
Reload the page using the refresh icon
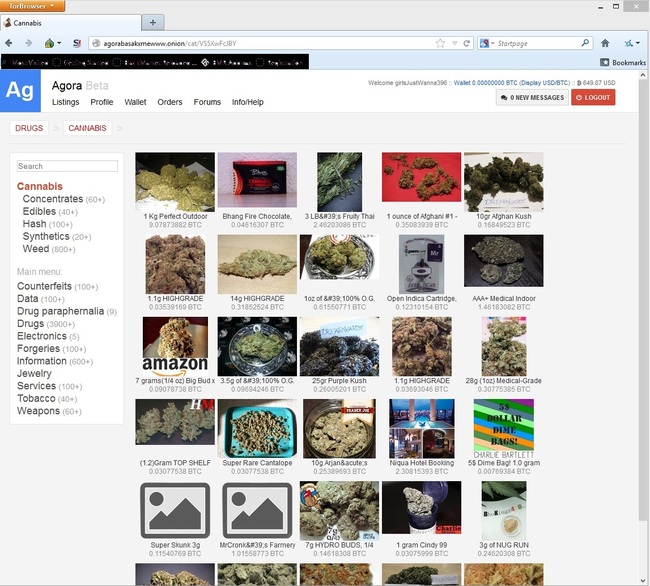pyautogui.click(x=465, y=43)
